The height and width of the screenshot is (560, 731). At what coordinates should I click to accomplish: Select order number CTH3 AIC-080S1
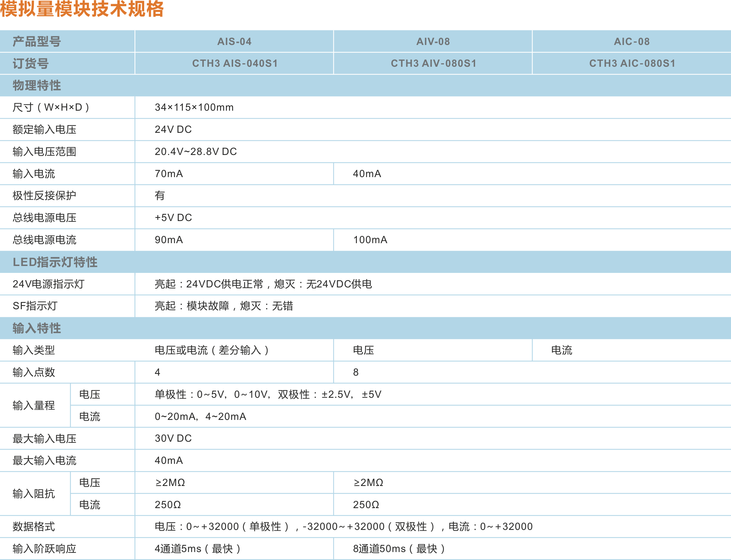632,63
